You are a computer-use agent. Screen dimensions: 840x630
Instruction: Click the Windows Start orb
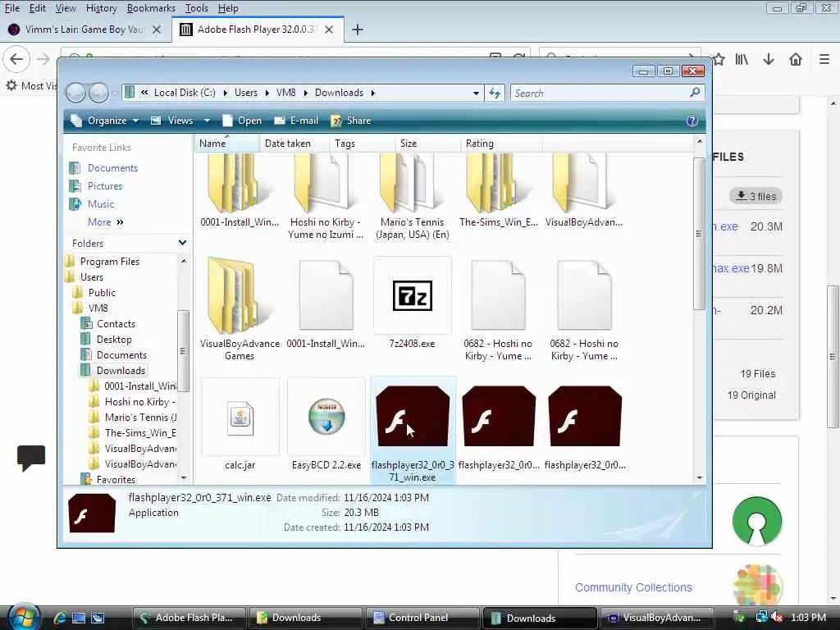[x=22, y=617]
